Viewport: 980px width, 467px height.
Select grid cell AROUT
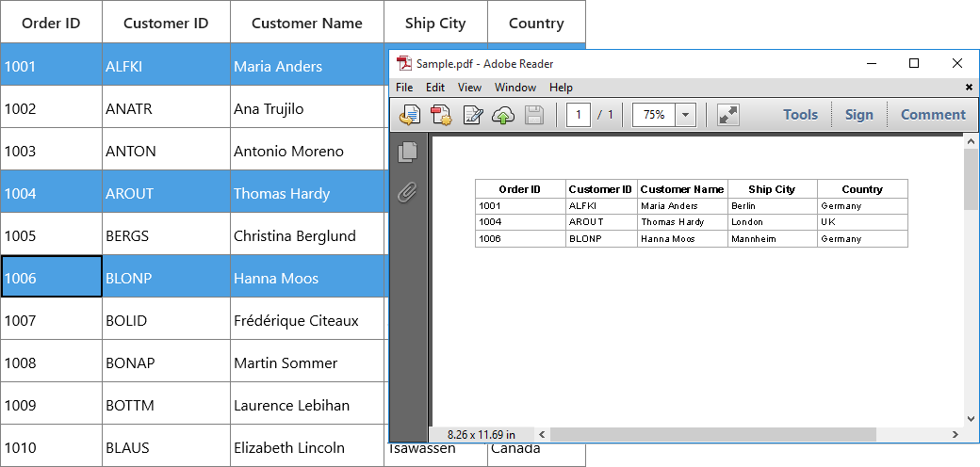[166, 192]
